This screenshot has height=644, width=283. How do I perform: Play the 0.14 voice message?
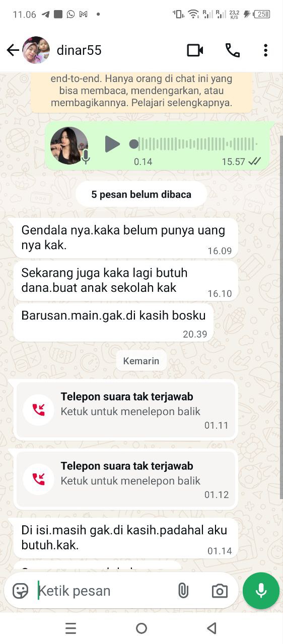click(x=112, y=144)
